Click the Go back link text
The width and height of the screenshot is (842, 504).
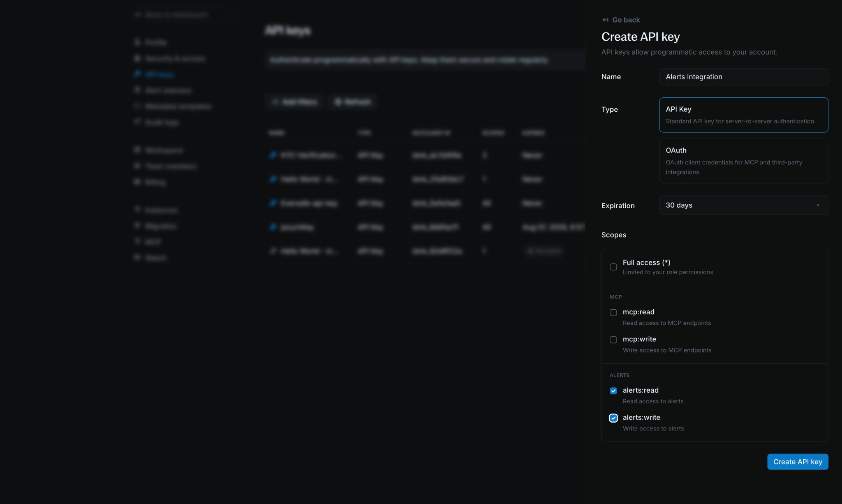coord(626,20)
